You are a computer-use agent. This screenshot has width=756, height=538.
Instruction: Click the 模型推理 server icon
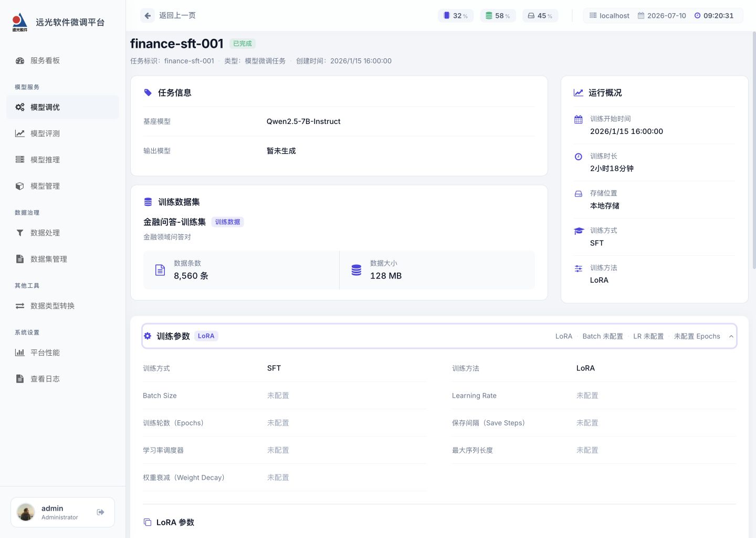click(x=20, y=160)
